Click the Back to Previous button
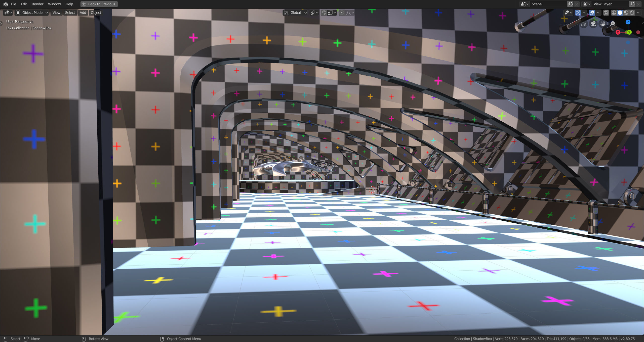The image size is (644, 342). 99,4
